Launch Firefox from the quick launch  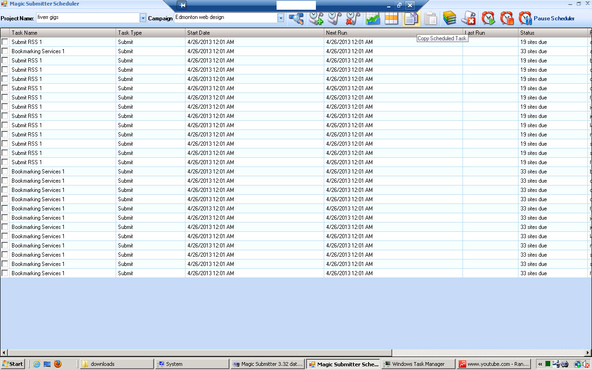click(58, 364)
